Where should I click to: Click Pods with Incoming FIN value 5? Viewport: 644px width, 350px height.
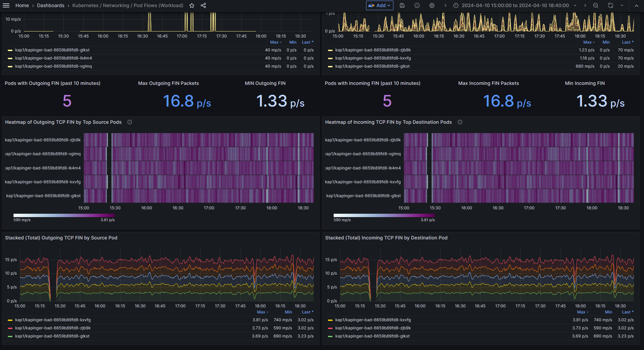tap(387, 101)
